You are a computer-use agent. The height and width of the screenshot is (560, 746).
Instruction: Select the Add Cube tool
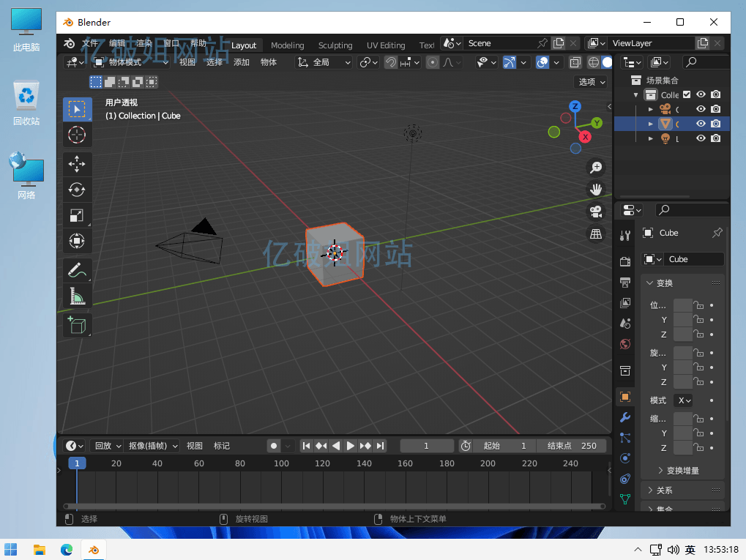click(77, 325)
